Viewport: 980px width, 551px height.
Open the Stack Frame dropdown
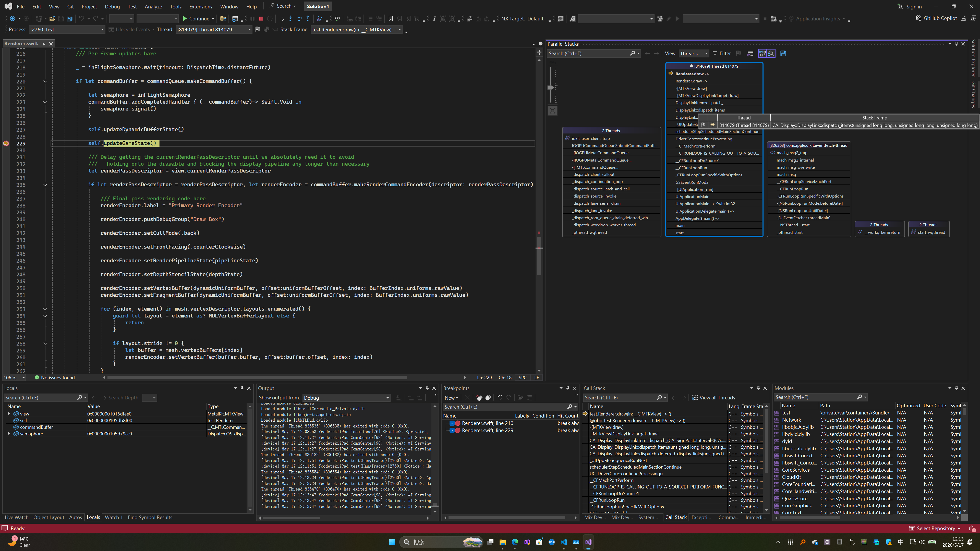[356, 29]
